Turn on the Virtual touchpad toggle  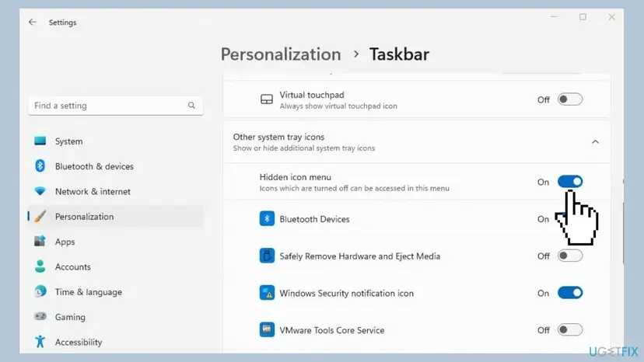(x=570, y=99)
